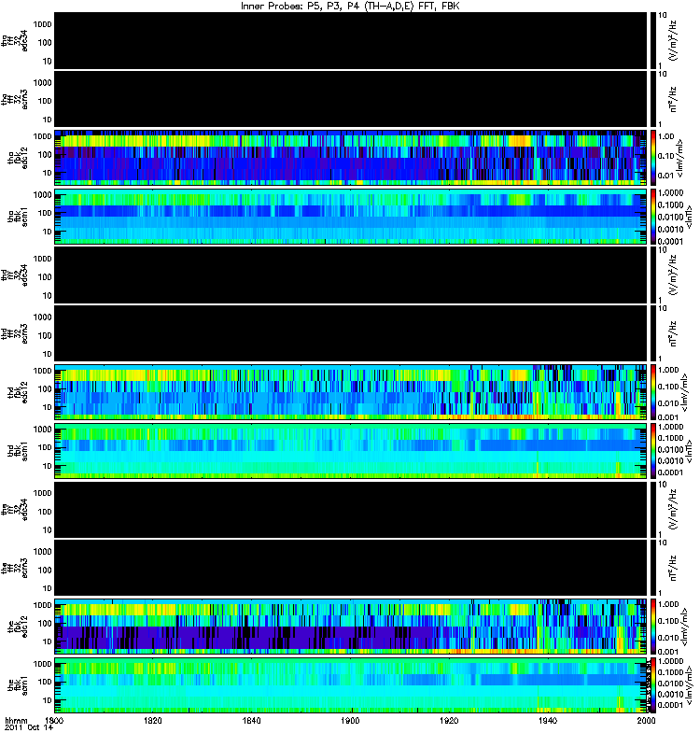The width and height of the screenshot is (700, 747).
Task: Click the nT²/Hz unit label beside tha scm3 panel
Action: [x=673, y=99]
